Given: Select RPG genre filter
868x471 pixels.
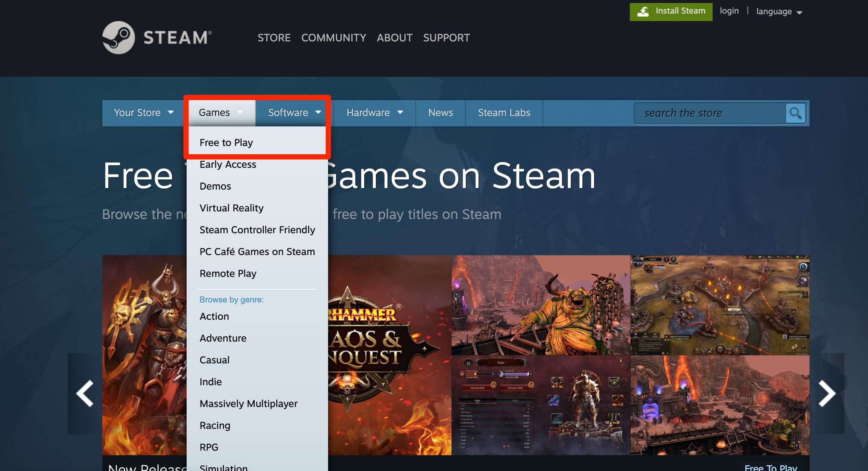Looking at the screenshot, I should coord(209,446).
